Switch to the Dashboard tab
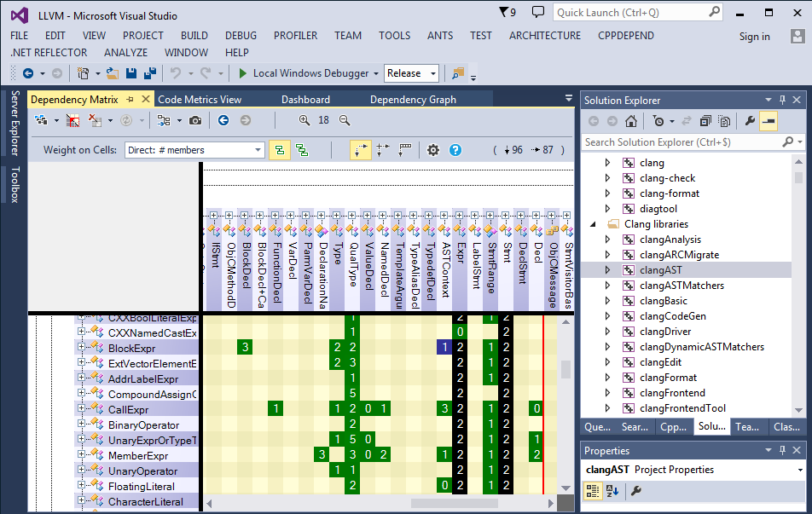This screenshot has height=514, width=812. [305, 100]
